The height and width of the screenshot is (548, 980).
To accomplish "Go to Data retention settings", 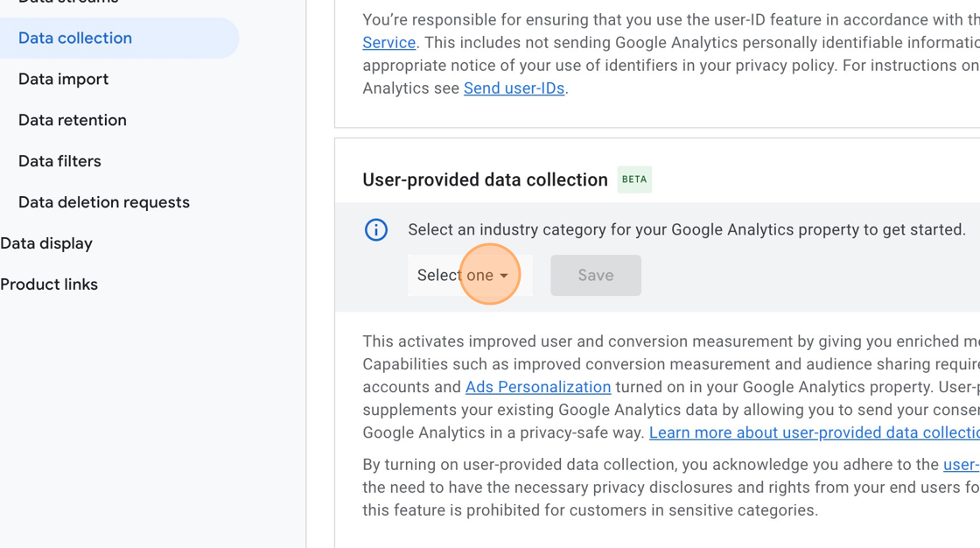I will pos(73,120).
